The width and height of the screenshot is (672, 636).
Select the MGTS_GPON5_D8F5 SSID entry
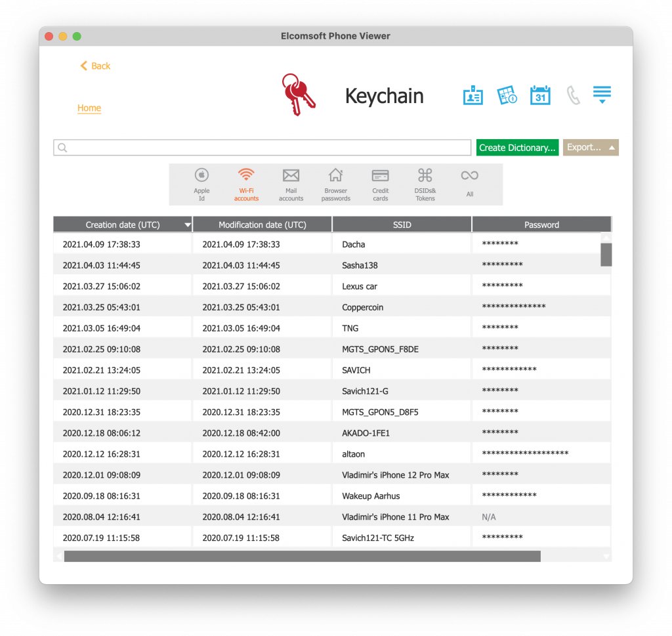pyautogui.click(x=380, y=412)
